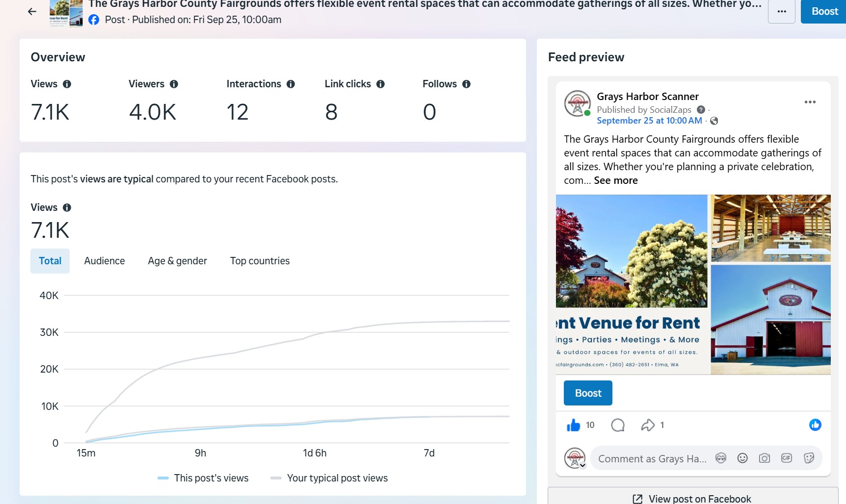Image resolution: width=846 pixels, height=504 pixels.
Task: Show info for Views in Overview
Action: tap(67, 84)
